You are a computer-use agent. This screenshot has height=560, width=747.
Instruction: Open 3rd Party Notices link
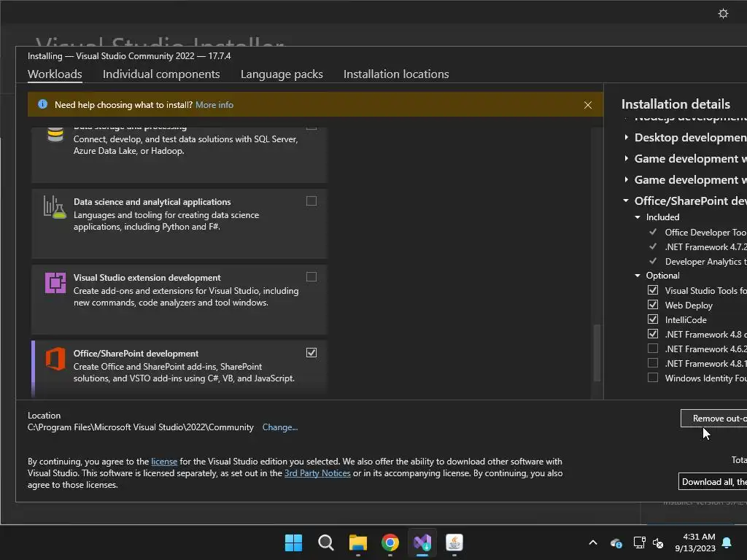(317, 473)
